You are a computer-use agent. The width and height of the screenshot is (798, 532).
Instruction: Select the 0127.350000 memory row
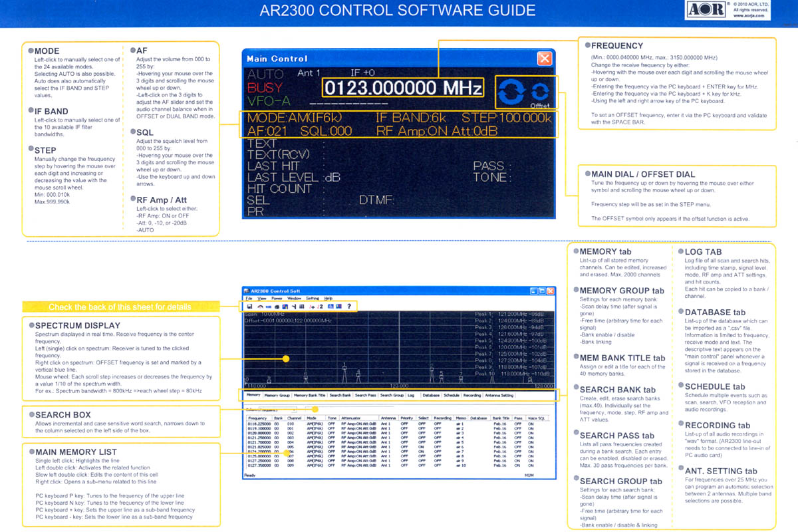pyautogui.click(x=392, y=465)
